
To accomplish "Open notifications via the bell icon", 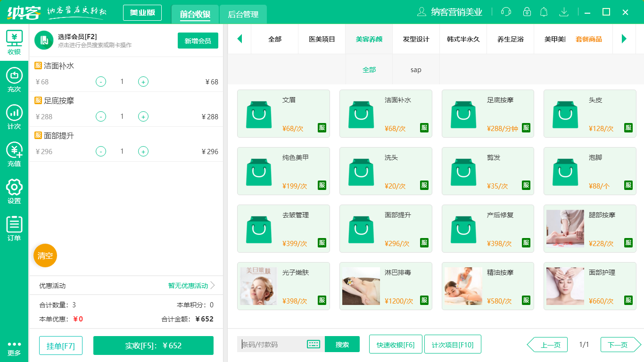I will click(x=544, y=11).
